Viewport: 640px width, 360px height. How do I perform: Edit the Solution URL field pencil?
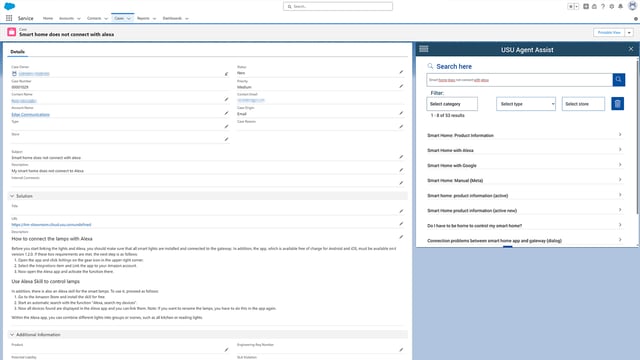tap(401, 224)
